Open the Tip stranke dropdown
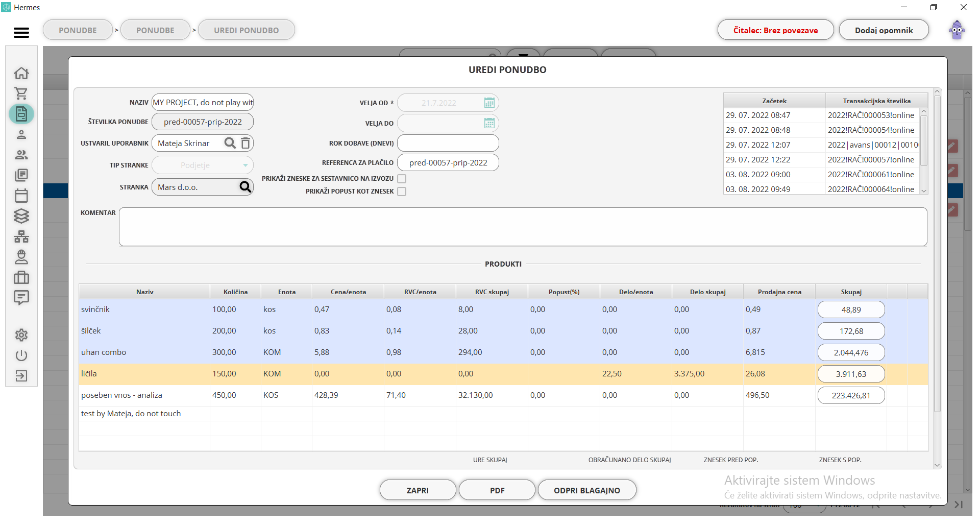The image size is (980, 525). [203, 165]
